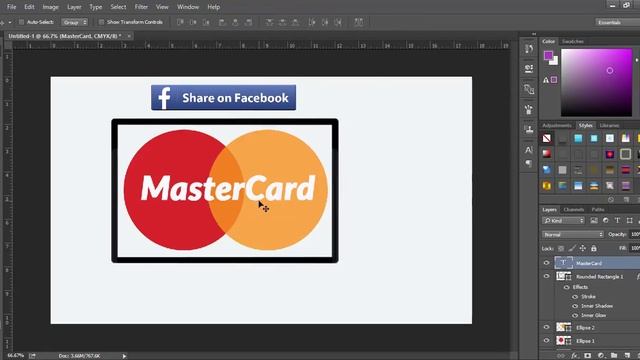This screenshot has width=640, height=360.
Task: Click the align vertical centers icon
Action: [193, 22]
